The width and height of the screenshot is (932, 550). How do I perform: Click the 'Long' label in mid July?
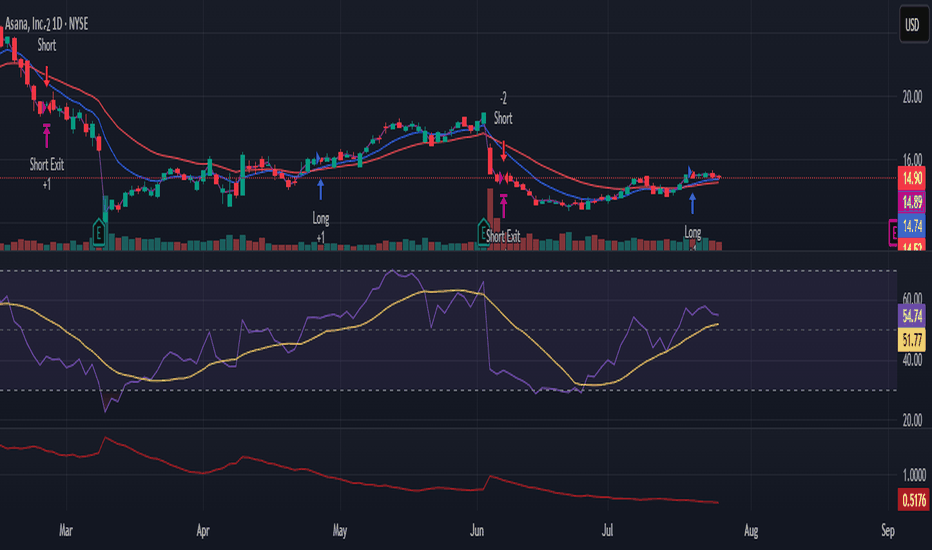pyautogui.click(x=692, y=232)
